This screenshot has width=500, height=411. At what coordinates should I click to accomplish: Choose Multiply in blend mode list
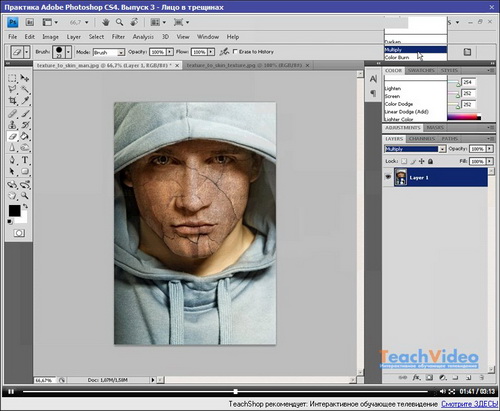tap(415, 50)
